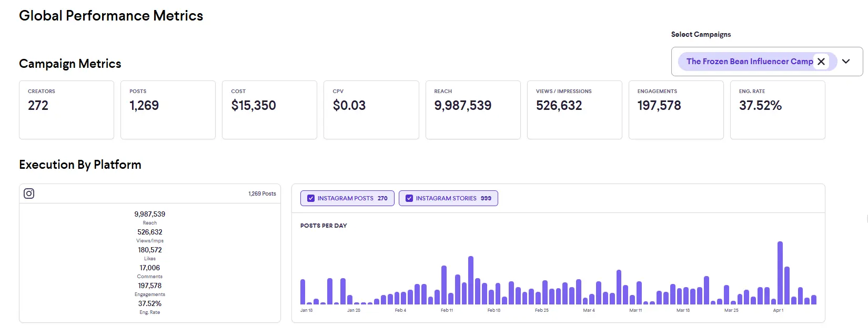Select the "Eng. Rate" label in Instagram panel

click(x=150, y=312)
